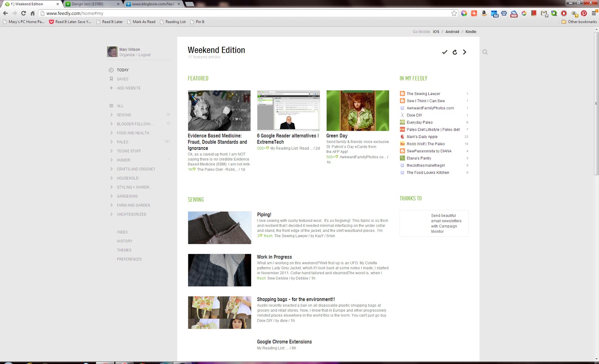Open the iOS mobile link
The width and height of the screenshot is (599, 364).
[436, 32]
